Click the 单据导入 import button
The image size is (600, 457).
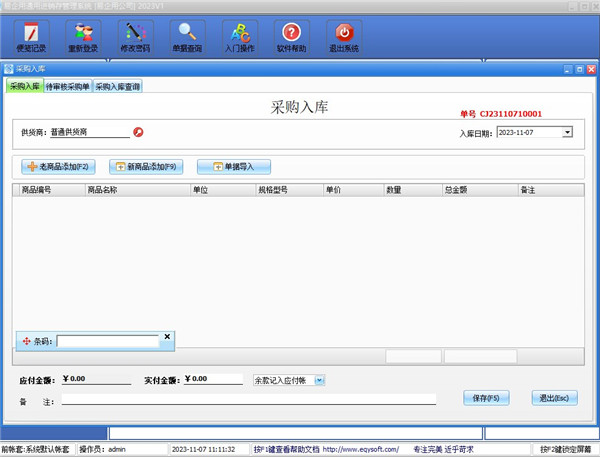234,167
